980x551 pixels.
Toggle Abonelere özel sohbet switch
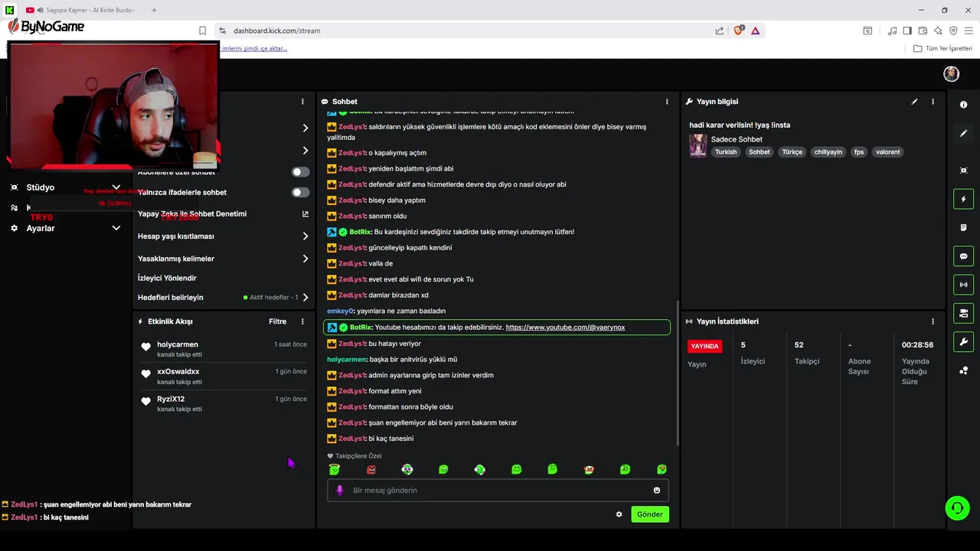[x=301, y=172]
